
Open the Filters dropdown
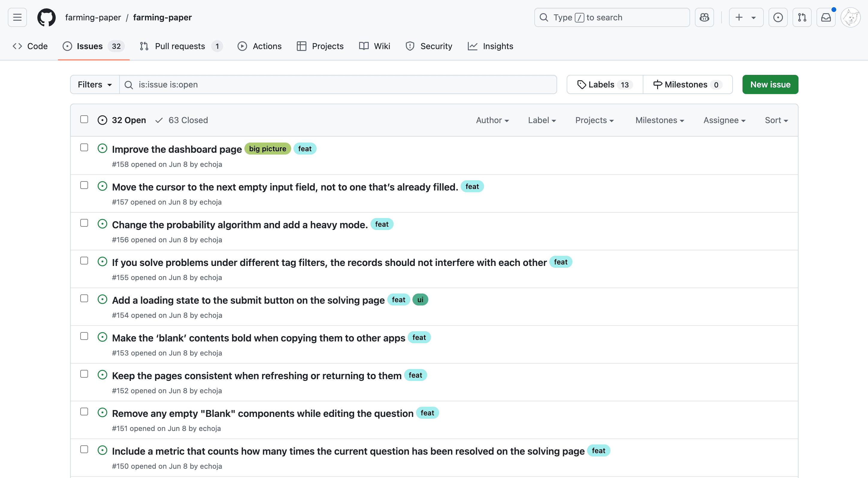click(94, 84)
